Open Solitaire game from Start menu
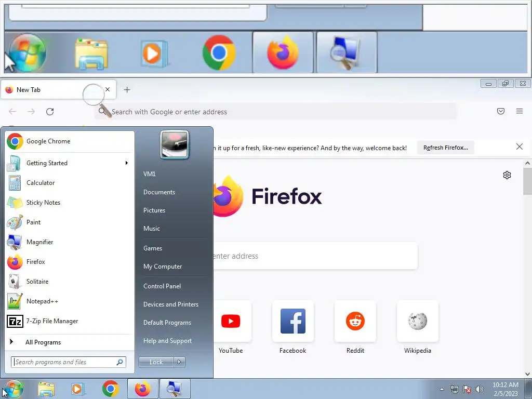 coord(69,281)
